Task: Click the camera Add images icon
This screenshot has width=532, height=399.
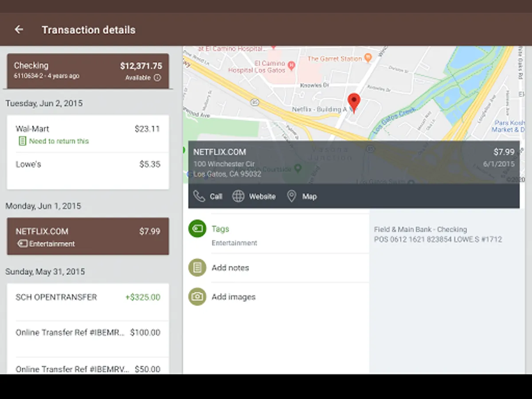Action: pos(197,297)
